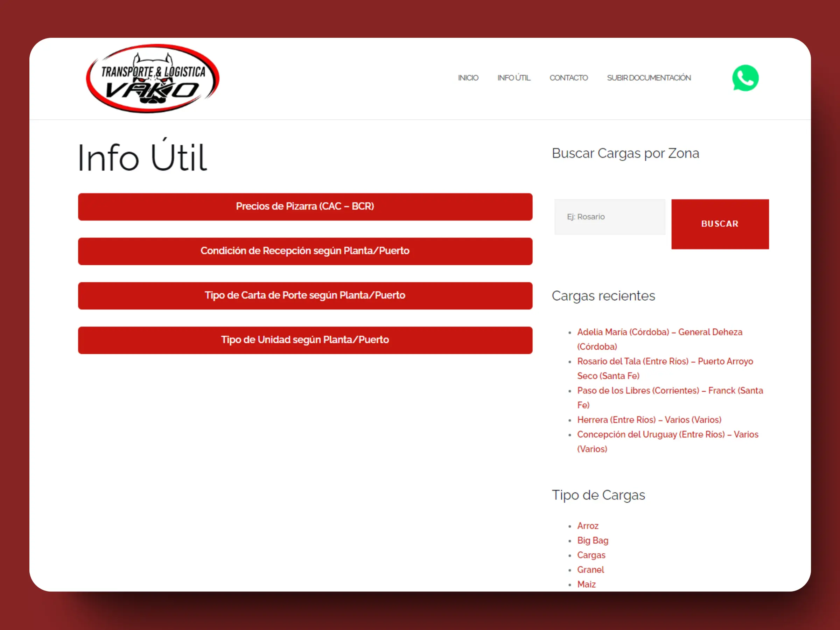
Task: Open Rosario del Tala – Puerto Arroyo Seco
Action: coord(665,362)
